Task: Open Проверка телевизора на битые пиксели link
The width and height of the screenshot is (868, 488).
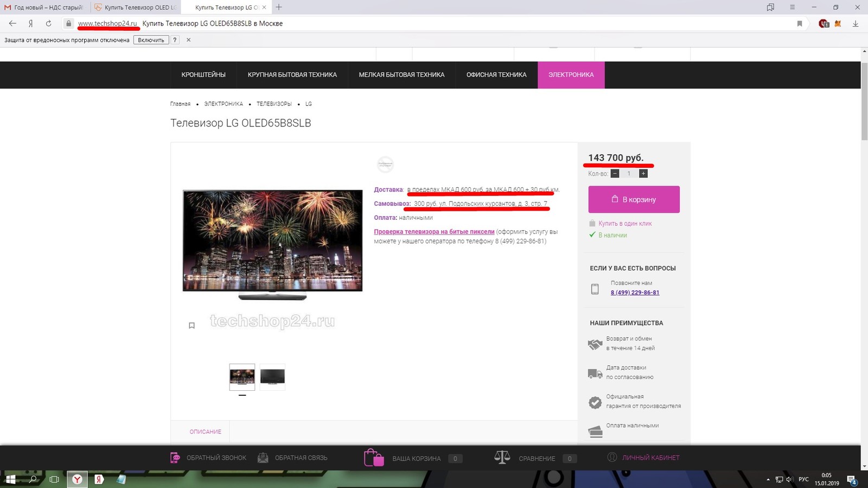Action: click(x=434, y=232)
